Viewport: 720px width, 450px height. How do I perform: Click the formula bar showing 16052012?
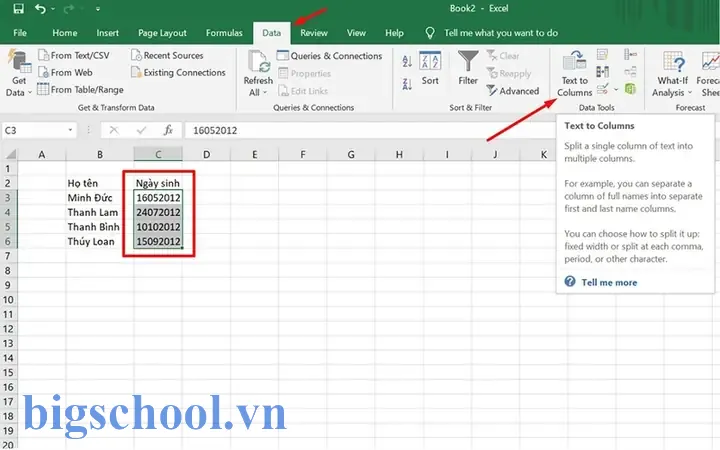[370, 130]
